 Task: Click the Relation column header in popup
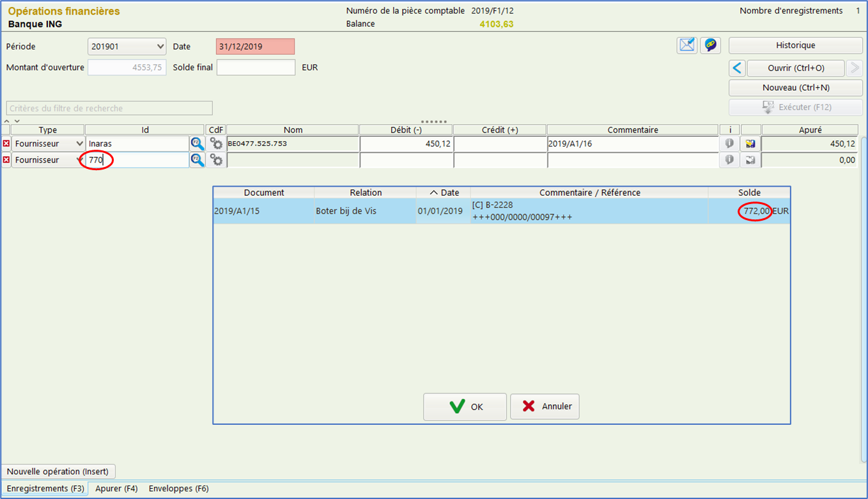click(366, 193)
